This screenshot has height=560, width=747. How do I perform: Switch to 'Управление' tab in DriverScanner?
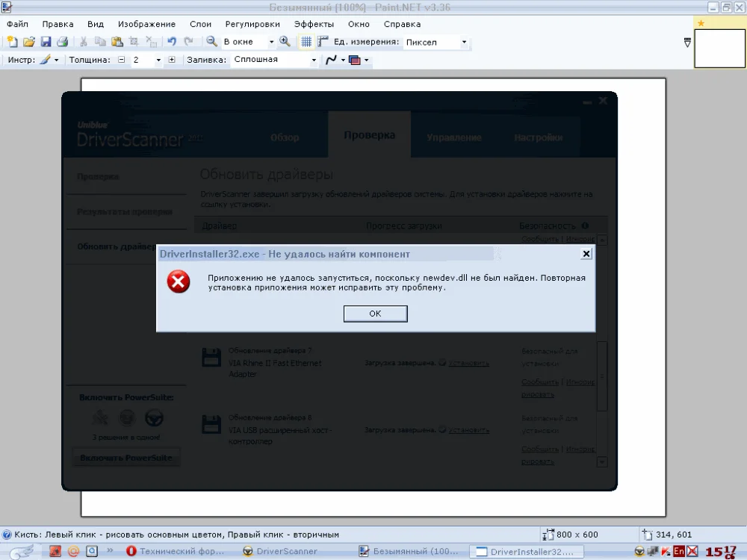point(454,137)
